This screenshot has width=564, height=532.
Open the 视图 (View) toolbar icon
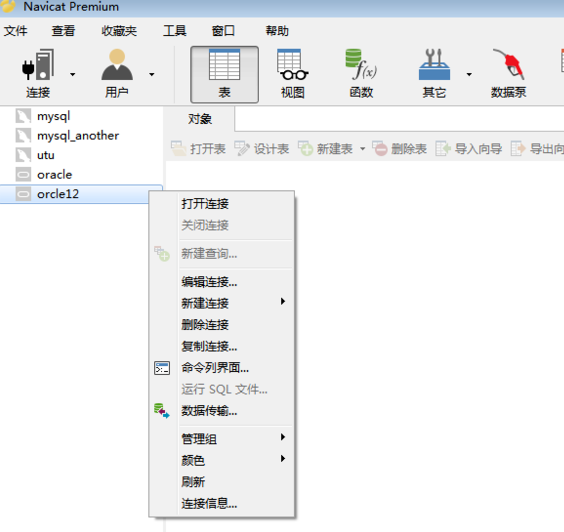(293, 74)
